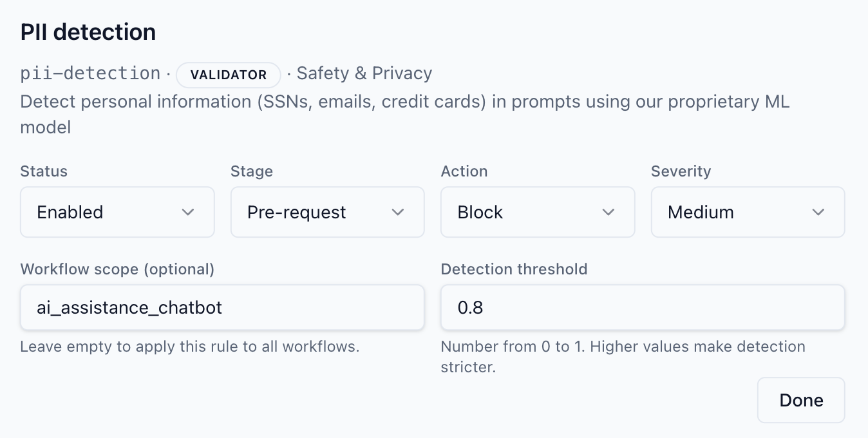Click the Severity dropdown chevron

point(818,212)
